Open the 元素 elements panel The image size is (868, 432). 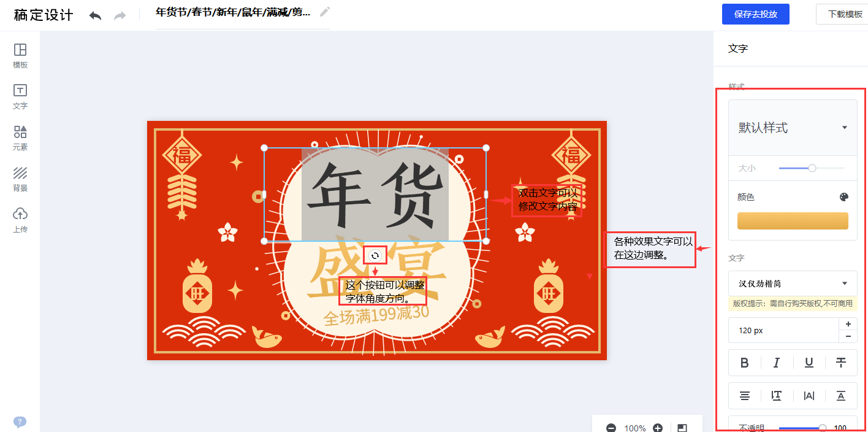pos(20,137)
